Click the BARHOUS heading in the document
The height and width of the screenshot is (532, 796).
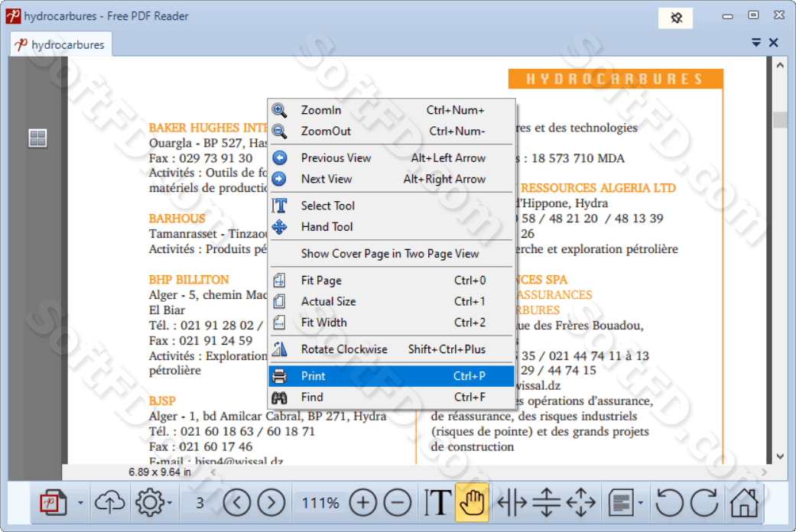point(177,219)
